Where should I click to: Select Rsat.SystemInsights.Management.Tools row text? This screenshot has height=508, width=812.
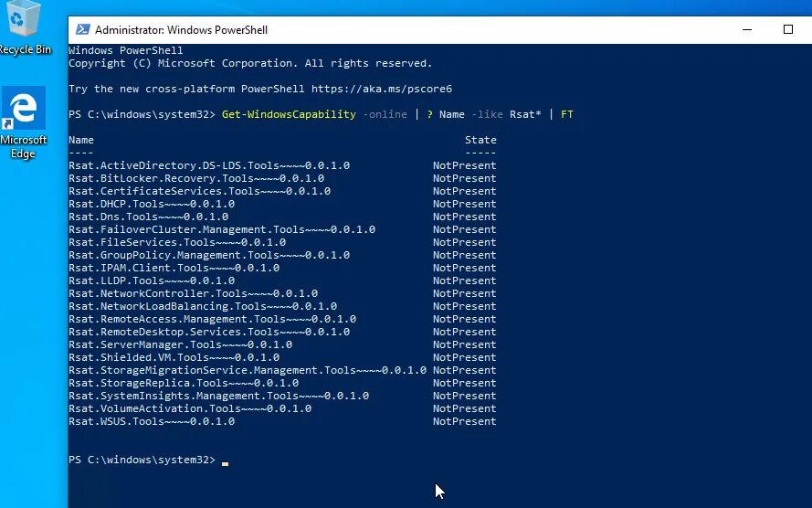[x=219, y=396]
